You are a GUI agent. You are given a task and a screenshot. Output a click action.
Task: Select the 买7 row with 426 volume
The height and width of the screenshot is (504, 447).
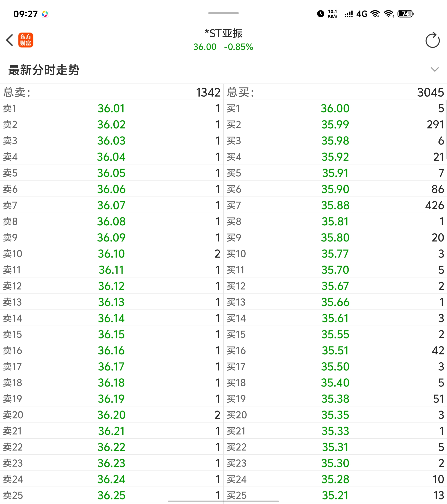(x=335, y=205)
